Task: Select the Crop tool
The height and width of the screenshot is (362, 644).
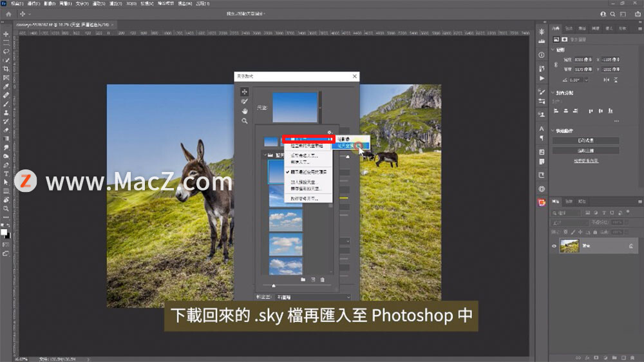Action: (x=6, y=69)
